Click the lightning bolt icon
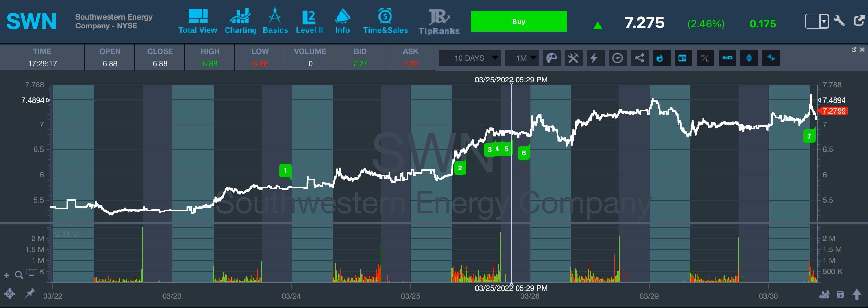Screen dimensions: 868x308 pos(595,58)
